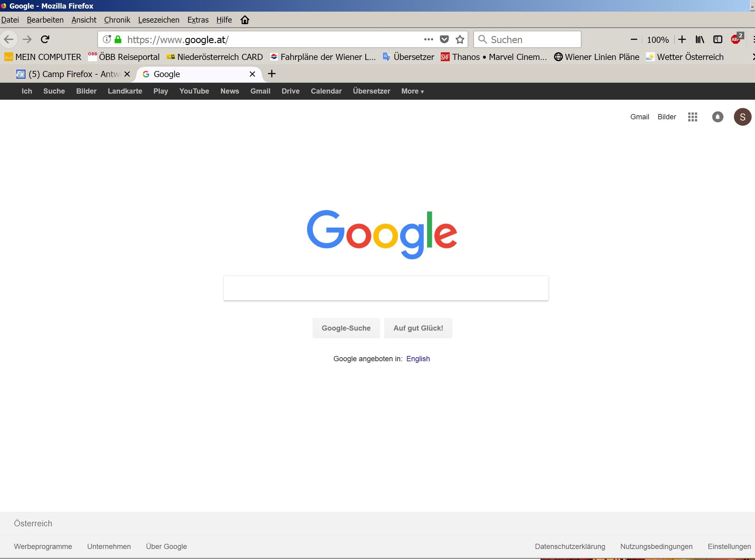Image resolution: width=755 pixels, height=560 pixels.
Task: Open page actions three-dot menu
Action: click(x=429, y=40)
